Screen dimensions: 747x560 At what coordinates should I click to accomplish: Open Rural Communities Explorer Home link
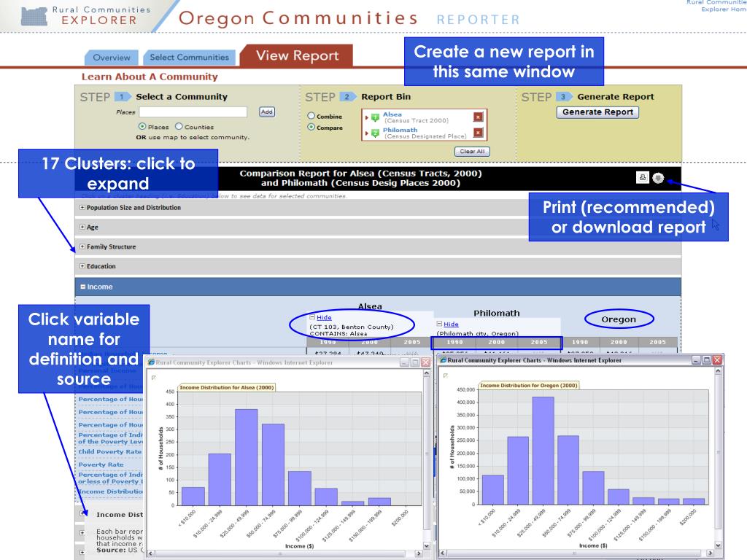point(716,6)
